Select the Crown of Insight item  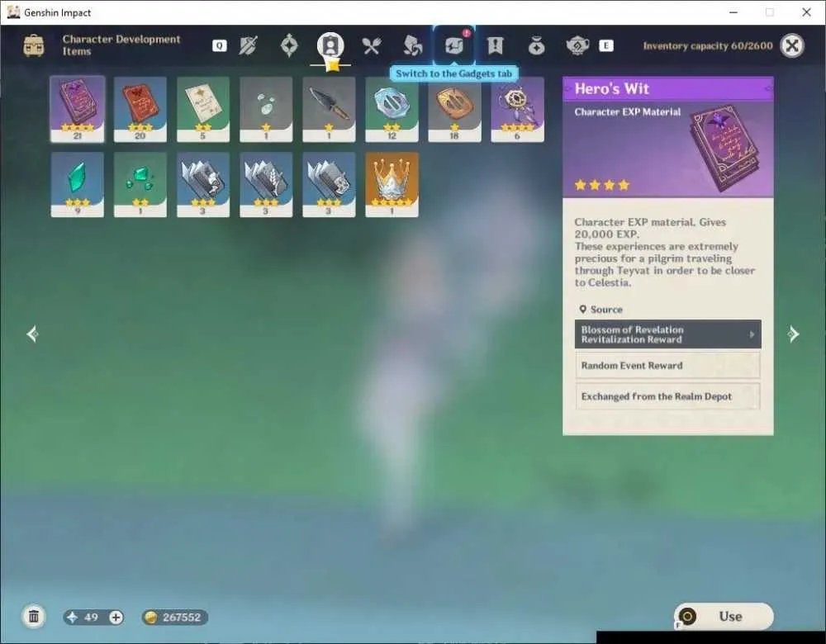coord(392,185)
